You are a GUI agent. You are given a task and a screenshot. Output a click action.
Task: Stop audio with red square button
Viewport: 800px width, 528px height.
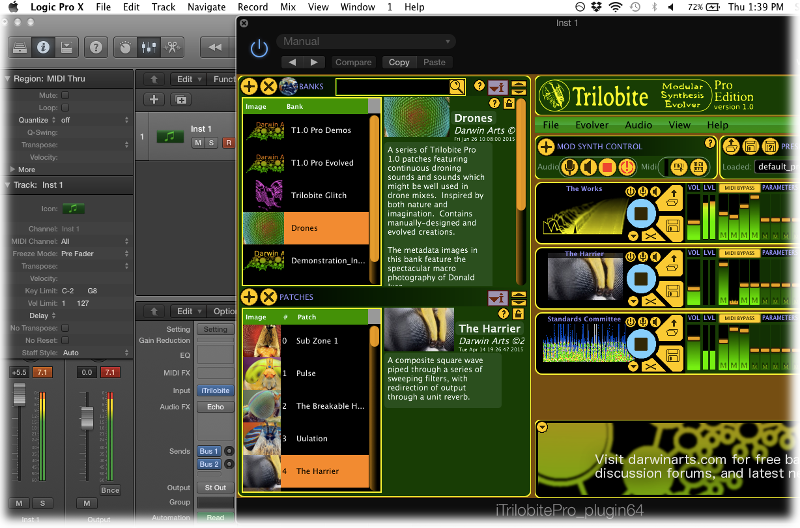point(607,167)
